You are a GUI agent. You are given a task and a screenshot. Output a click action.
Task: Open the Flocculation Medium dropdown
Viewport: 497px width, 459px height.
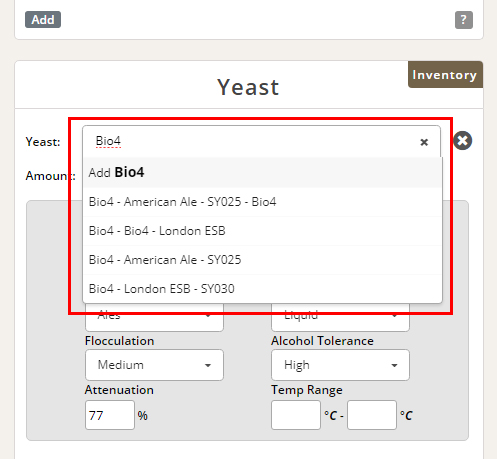point(154,365)
